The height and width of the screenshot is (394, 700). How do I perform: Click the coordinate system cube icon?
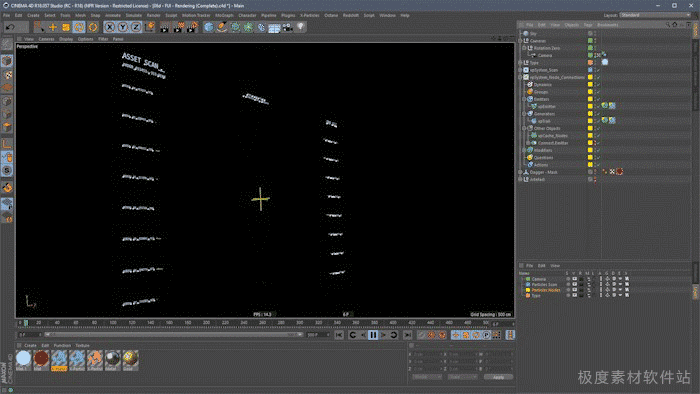coord(149,27)
